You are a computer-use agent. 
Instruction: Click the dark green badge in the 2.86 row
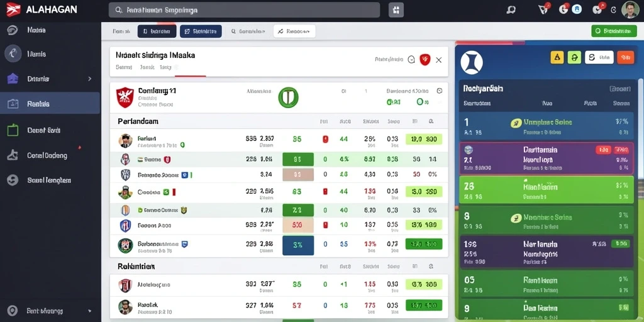point(423,244)
